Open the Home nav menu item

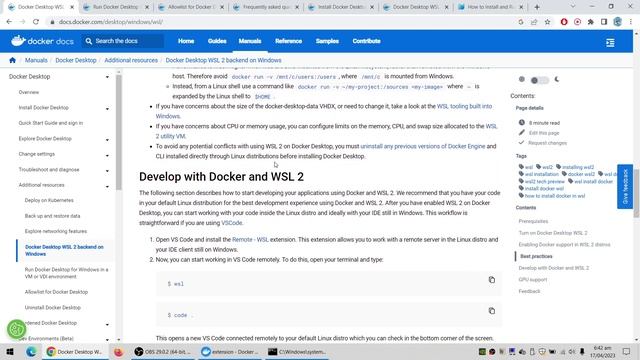186,41
